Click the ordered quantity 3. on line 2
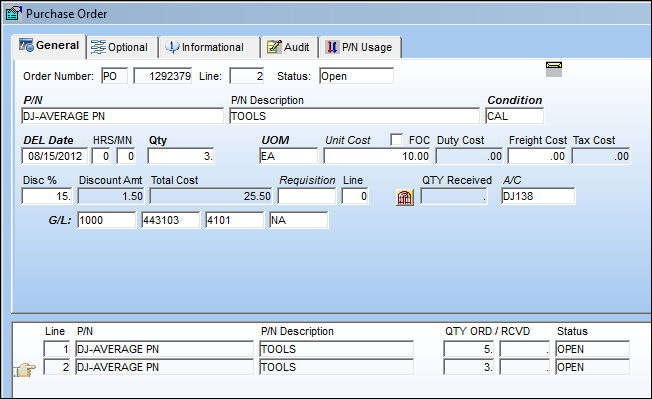This screenshot has height=399, width=652. point(469,367)
